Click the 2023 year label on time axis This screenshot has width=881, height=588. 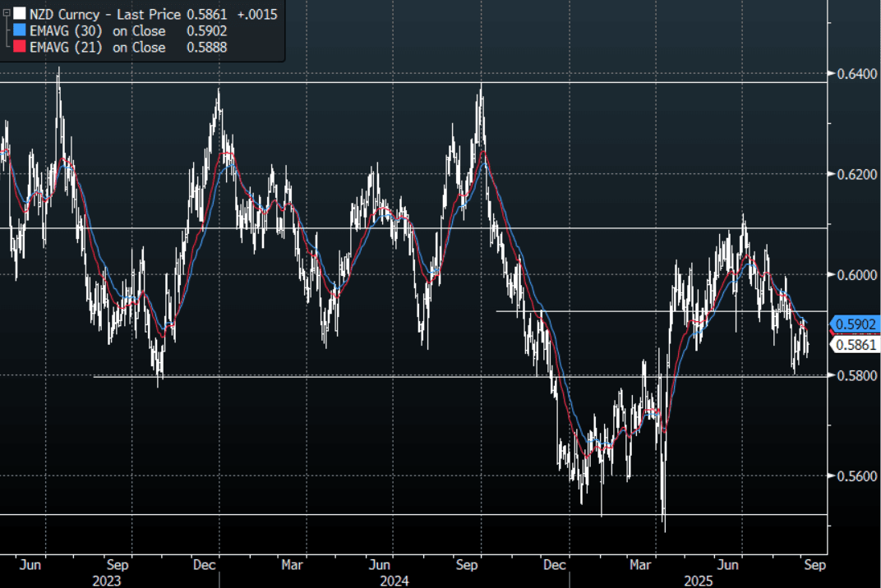(x=107, y=581)
